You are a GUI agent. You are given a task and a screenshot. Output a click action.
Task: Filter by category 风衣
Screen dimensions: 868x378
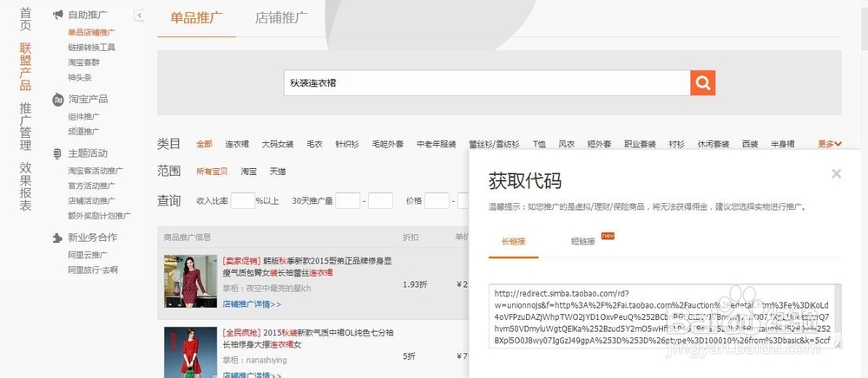566,144
